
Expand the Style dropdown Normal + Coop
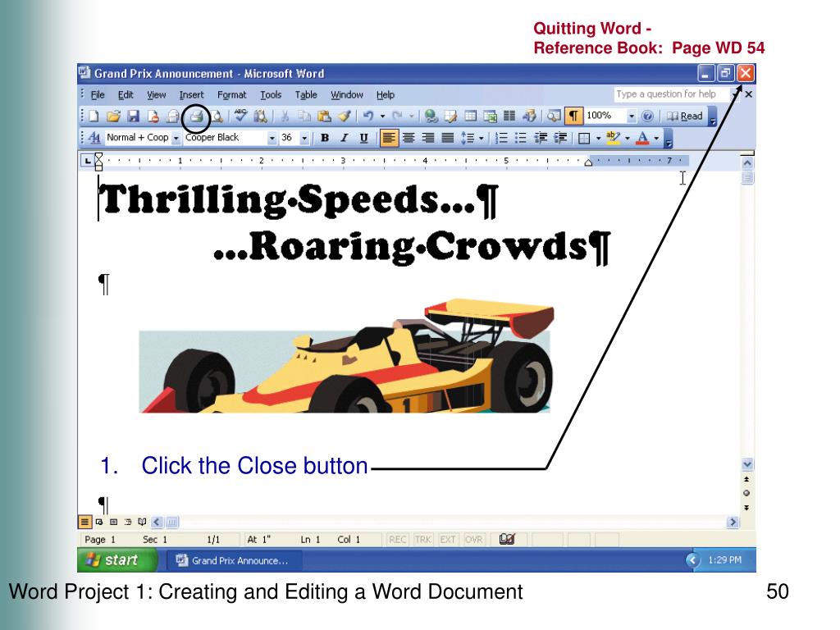176,138
